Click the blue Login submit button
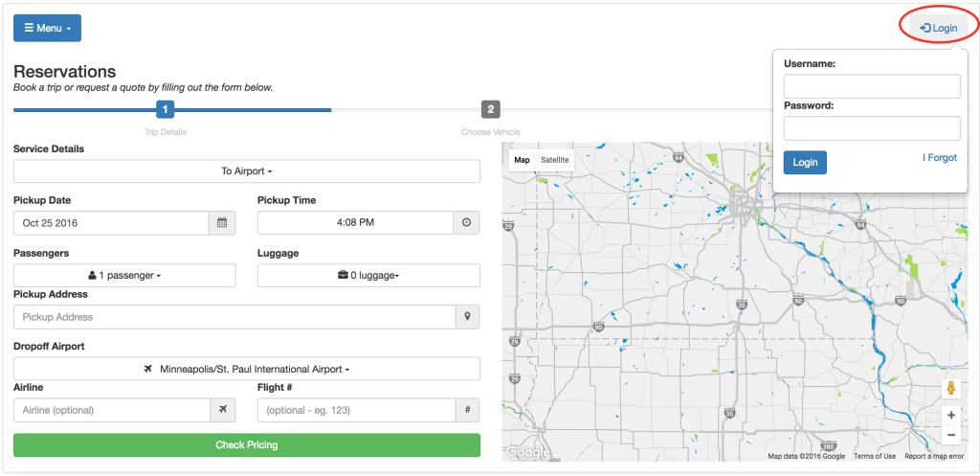The height and width of the screenshot is (476, 980). (x=805, y=163)
